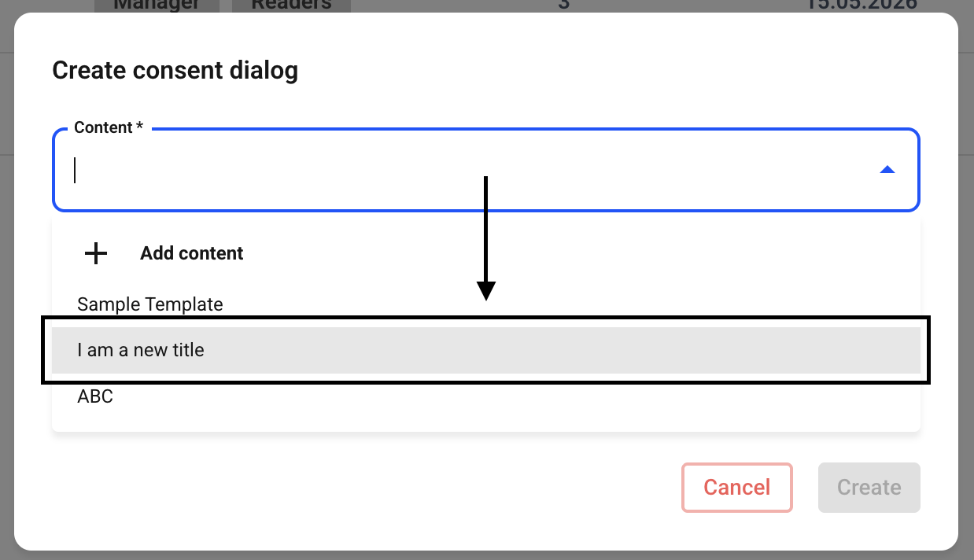Viewport: 974px width, 560px height.
Task: Pick the "I am a new title" option
Action: [x=485, y=350]
